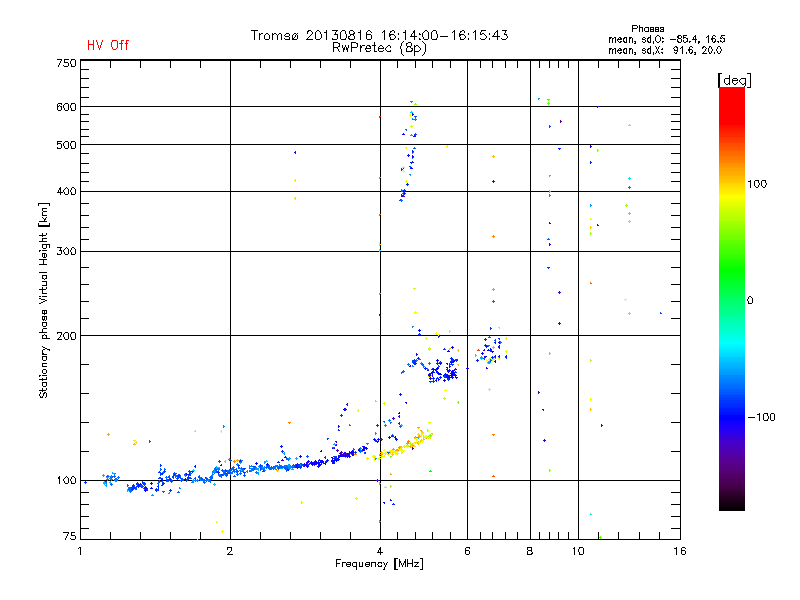
Task: Click the red 'HV Off' status label
Action: tap(108, 45)
